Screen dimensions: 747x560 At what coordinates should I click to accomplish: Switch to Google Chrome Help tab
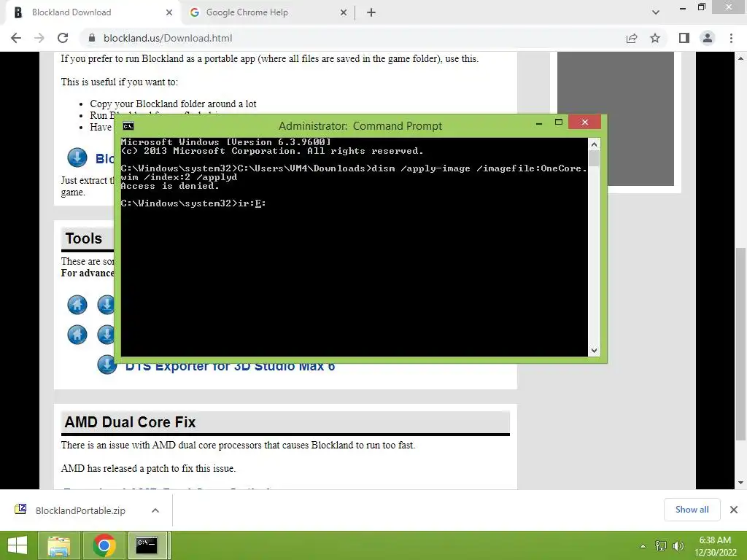click(x=268, y=12)
